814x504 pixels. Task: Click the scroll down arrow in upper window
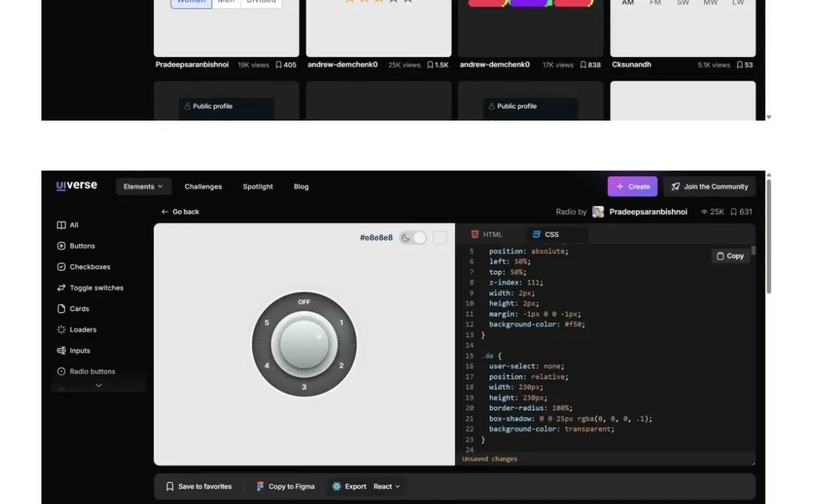click(x=769, y=118)
